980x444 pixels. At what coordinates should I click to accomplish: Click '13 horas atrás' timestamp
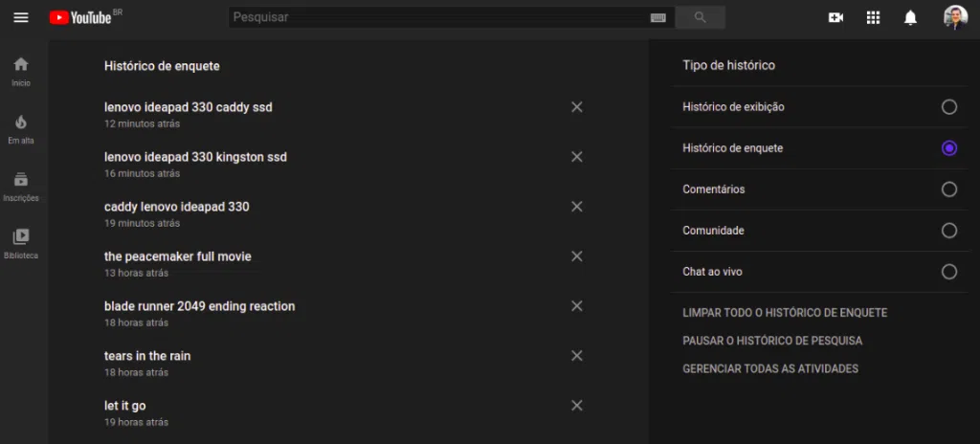(x=136, y=274)
